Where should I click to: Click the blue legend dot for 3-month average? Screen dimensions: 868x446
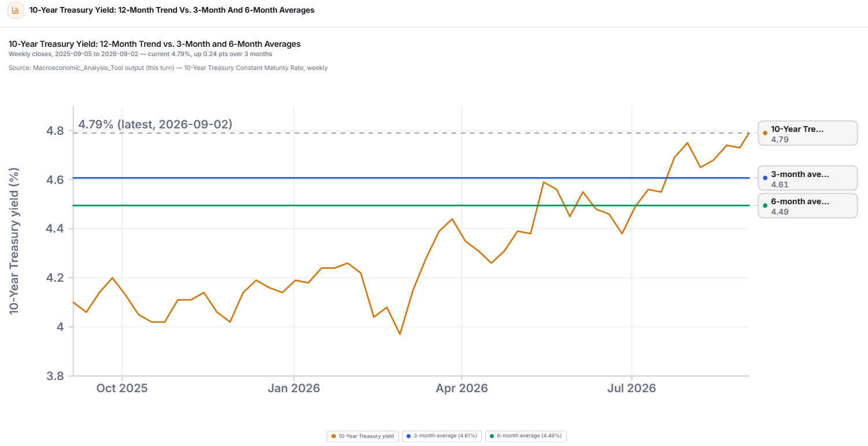409,436
